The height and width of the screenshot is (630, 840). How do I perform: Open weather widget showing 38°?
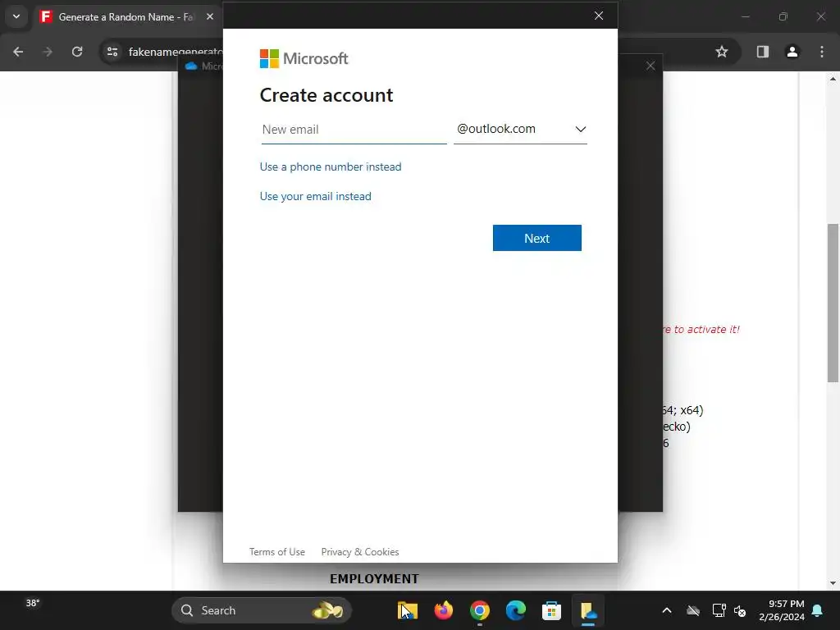(x=33, y=603)
